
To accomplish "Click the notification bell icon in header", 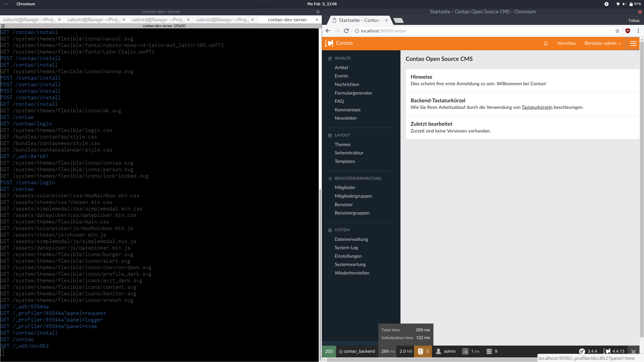I will coord(545,43).
